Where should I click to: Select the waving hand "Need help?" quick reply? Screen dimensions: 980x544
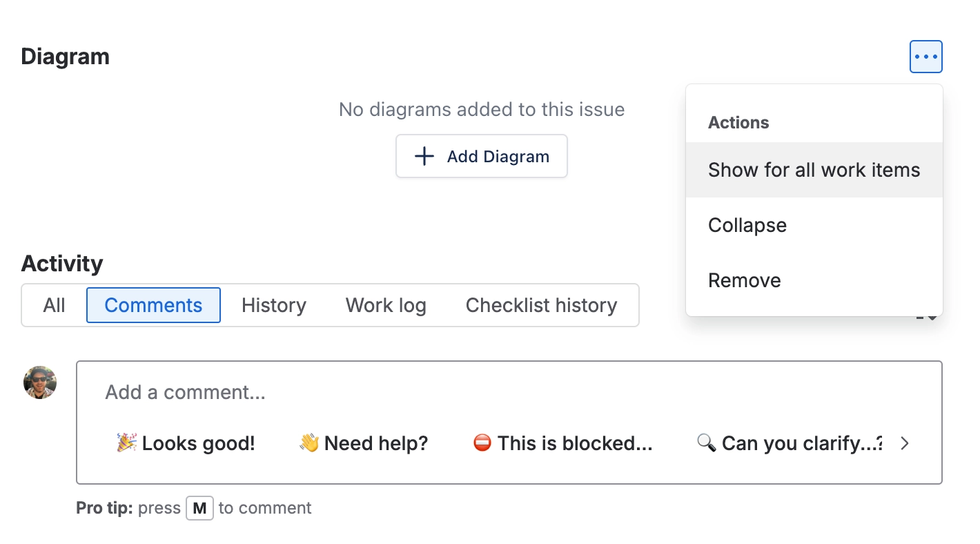coord(362,443)
